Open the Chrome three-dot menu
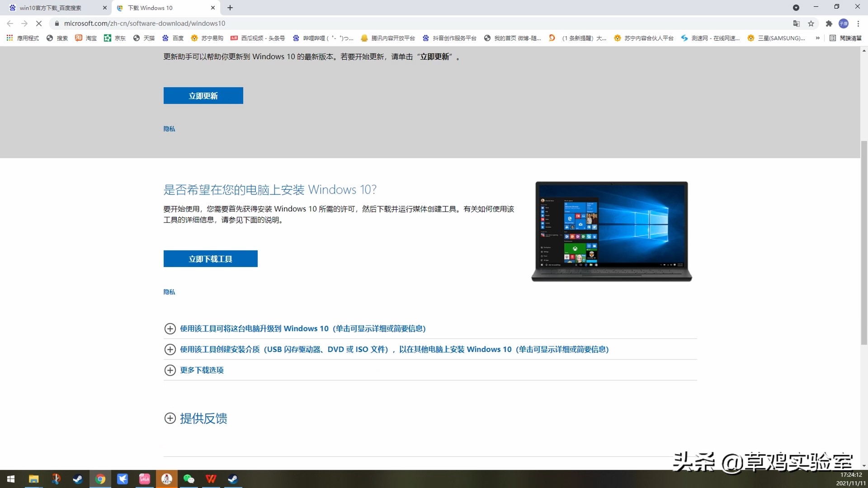This screenshot has width=868, height=488. click(x=859, y=23)
